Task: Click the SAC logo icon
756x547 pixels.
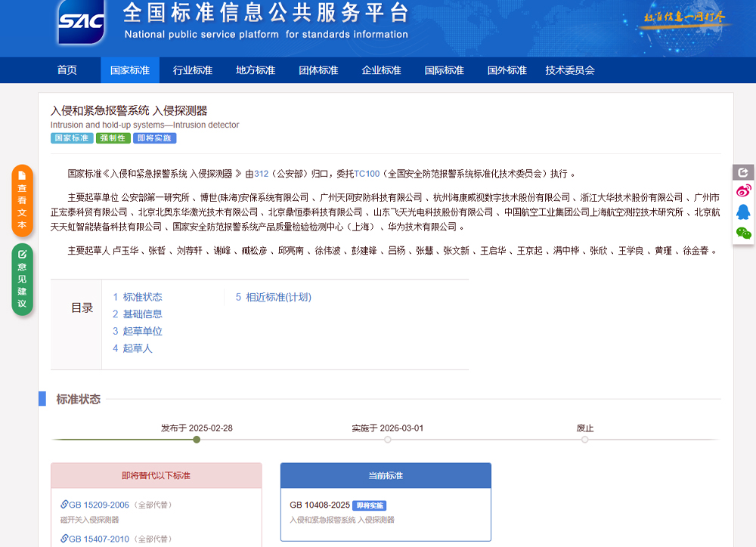Action: pyautogui.click(x=81, y=22)
